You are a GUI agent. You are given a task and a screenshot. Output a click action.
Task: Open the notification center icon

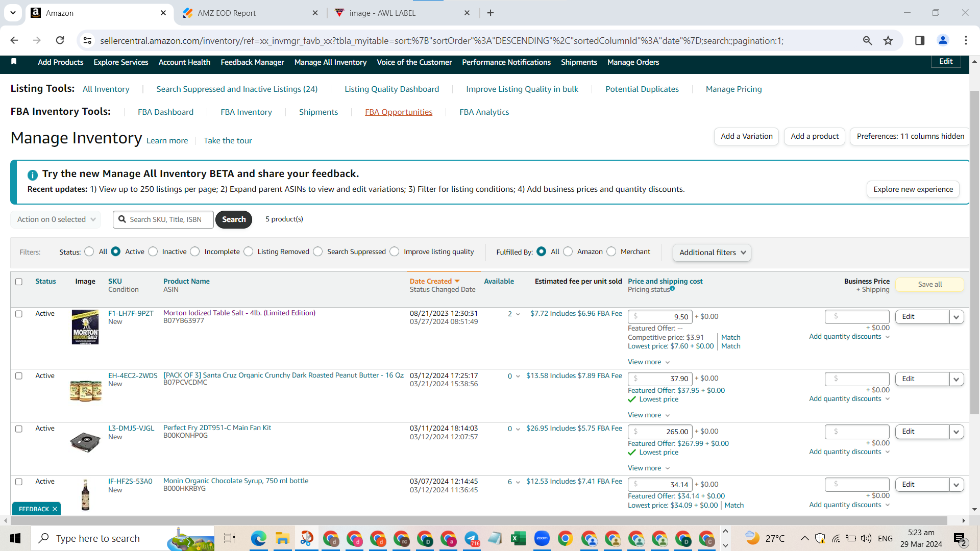(x=960, y=538)
